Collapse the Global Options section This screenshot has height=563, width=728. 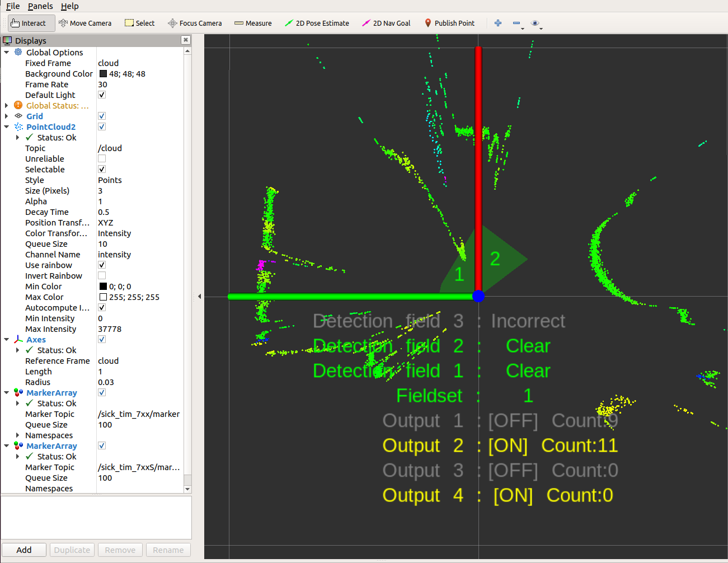pos(6,52)
